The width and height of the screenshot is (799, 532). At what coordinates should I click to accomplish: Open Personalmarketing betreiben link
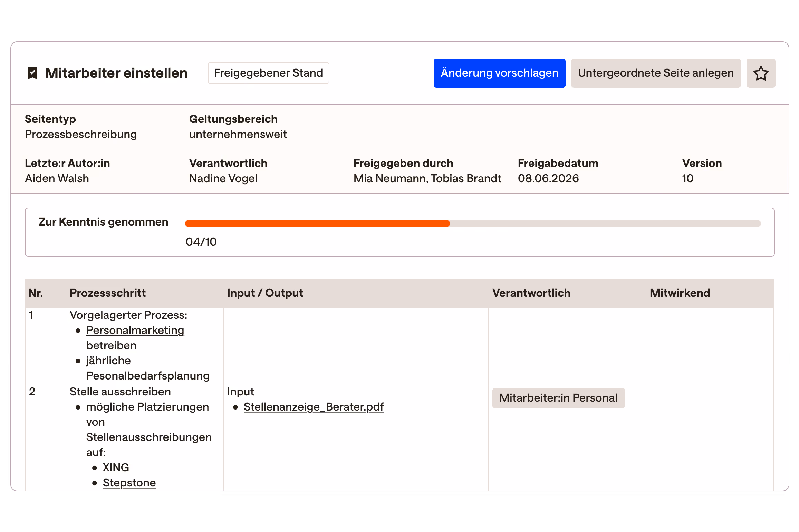point(135,338)
